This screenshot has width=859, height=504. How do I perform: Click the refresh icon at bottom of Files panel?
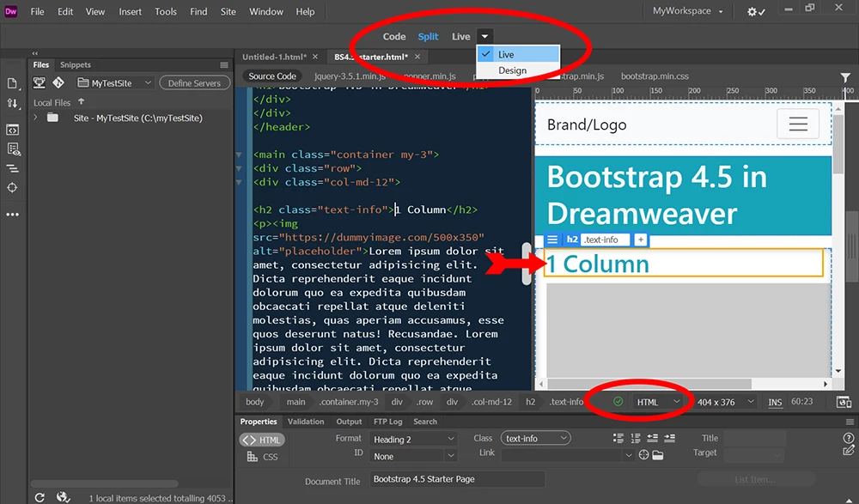(40, 497)
